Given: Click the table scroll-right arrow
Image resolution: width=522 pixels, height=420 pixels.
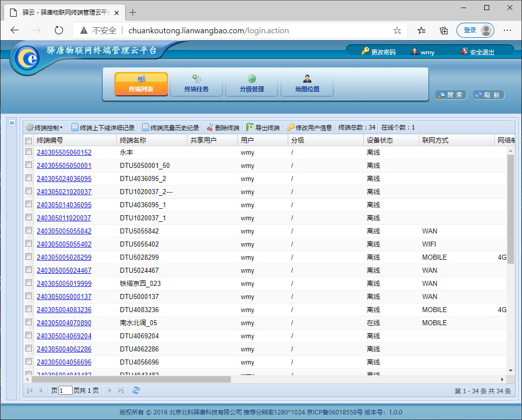Looking at the screenshot, I should click(502, 379).
